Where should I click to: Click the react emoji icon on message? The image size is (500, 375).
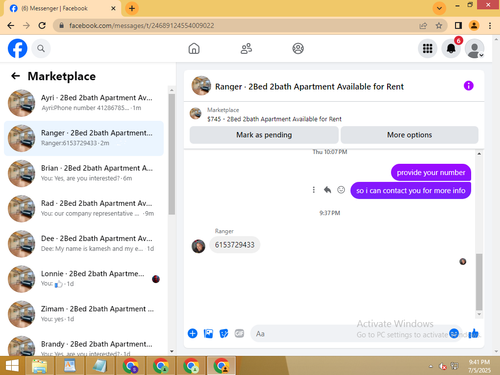(x=341, y=190)
